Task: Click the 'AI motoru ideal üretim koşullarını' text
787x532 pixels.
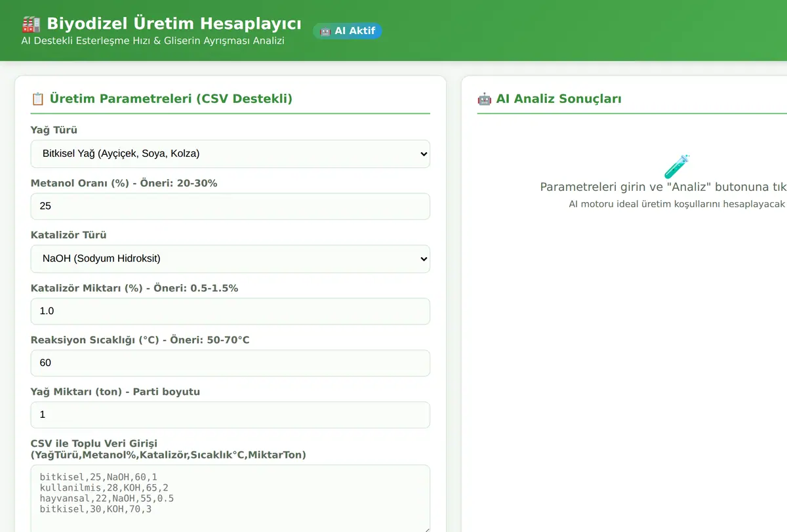Action: (x=677, y=204)
